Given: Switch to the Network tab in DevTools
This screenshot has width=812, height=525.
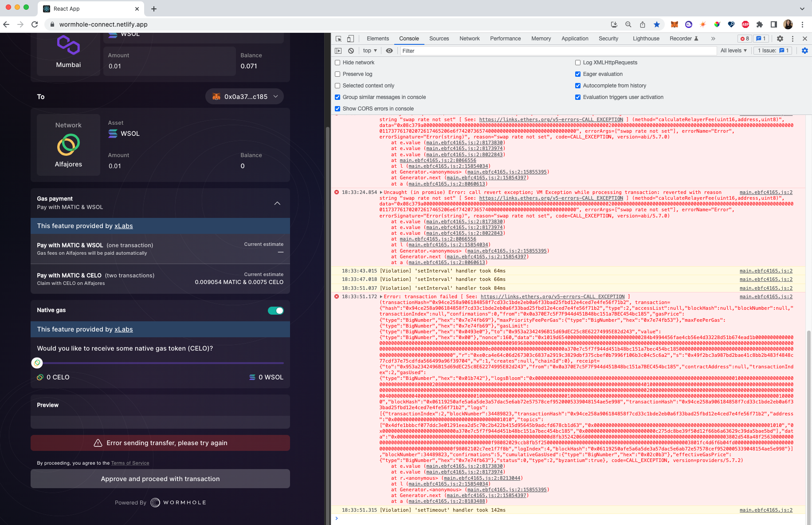Looking at the screenshot, I should (x=469, y=39).
